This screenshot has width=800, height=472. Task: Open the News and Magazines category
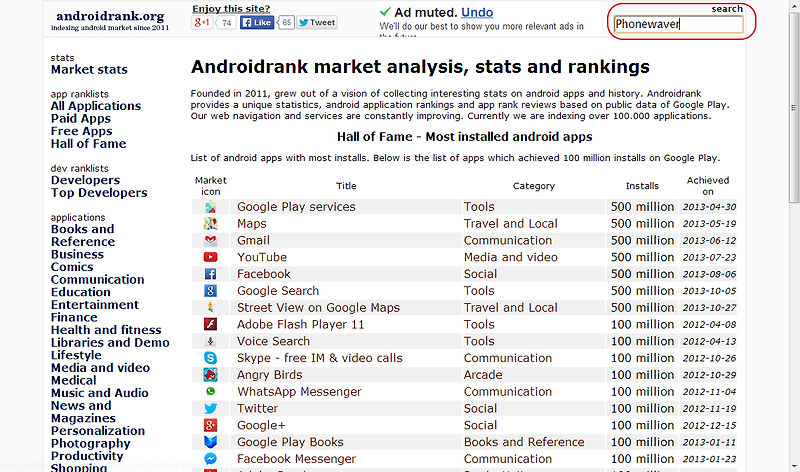click(83, 412)
